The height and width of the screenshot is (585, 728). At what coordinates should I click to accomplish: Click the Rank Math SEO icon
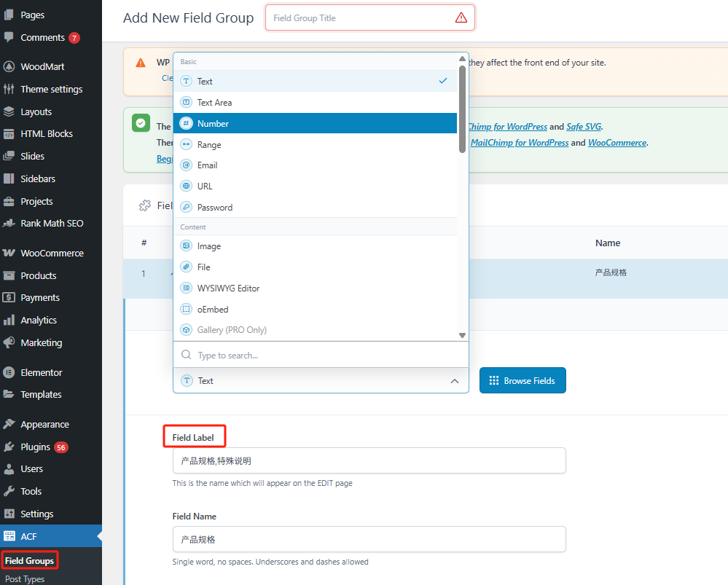click(x=9, y=224)
